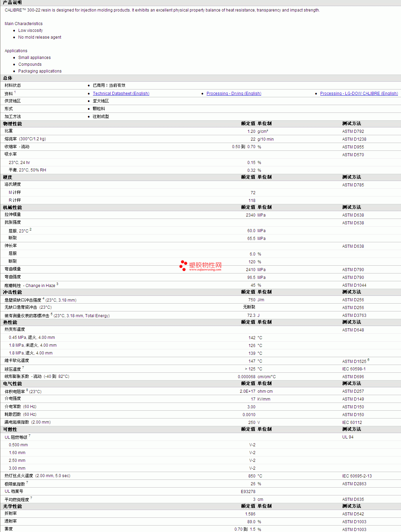Click the ASTM D542 test method
This screenshot has width=401, height=532.
click(x=353, y=514)
